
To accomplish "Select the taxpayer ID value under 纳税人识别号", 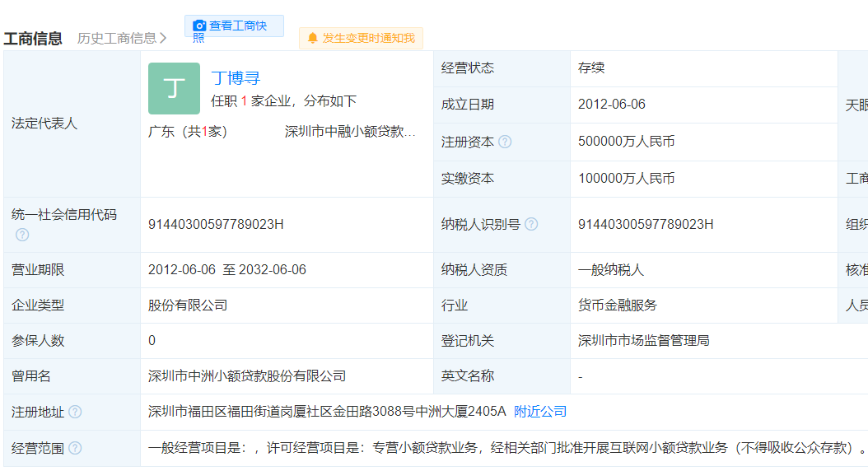I will (x=646, y=224).
